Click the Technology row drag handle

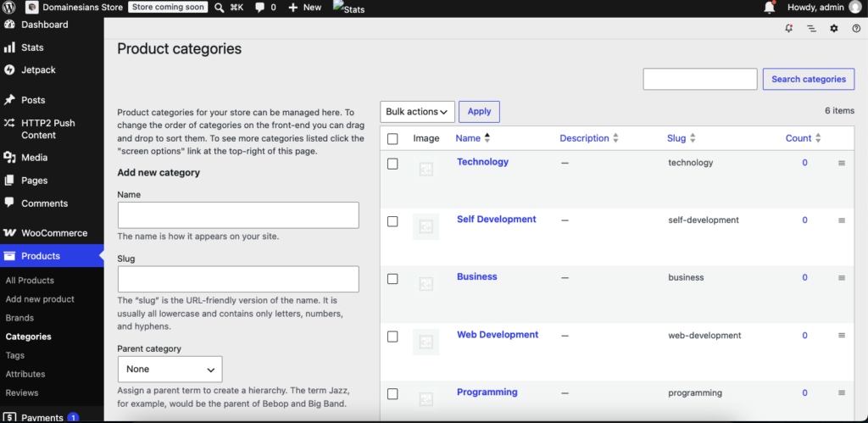(842, 163)
